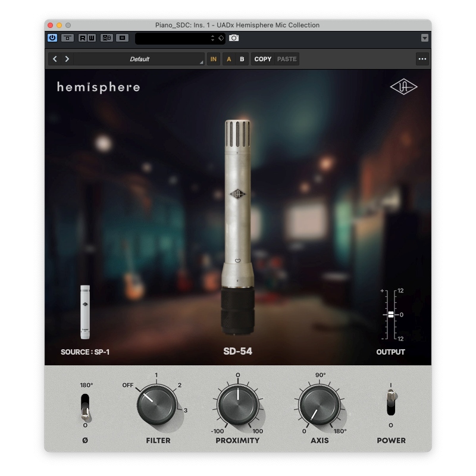
Task: Open the side-chain routing icon
Action: tap(122, 38)
